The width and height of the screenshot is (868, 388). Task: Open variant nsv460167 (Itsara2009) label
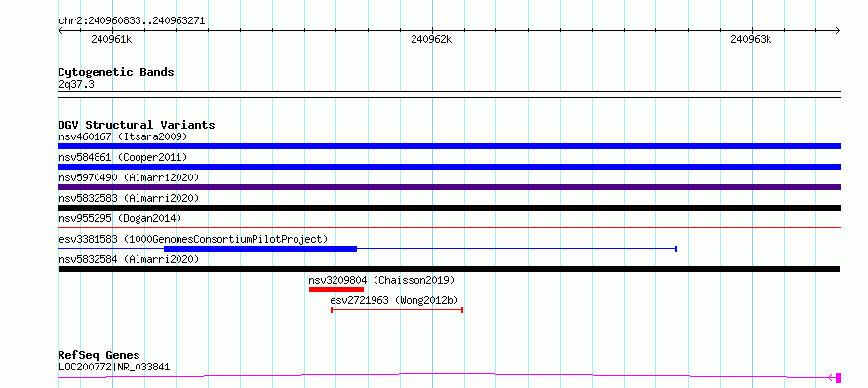coord(123,136)
